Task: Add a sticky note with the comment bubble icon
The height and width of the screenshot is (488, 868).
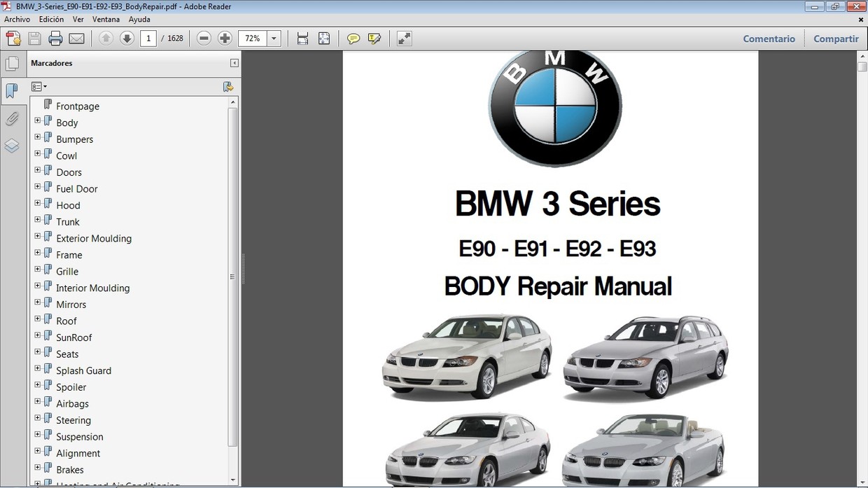Action: 353,39
